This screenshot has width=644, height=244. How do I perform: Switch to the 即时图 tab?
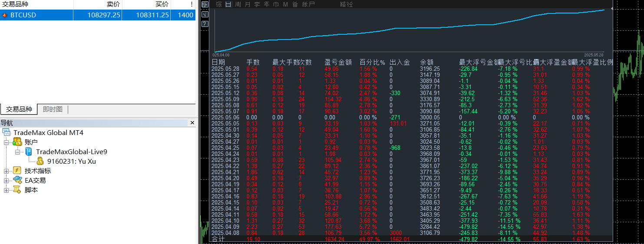[53, 109]
